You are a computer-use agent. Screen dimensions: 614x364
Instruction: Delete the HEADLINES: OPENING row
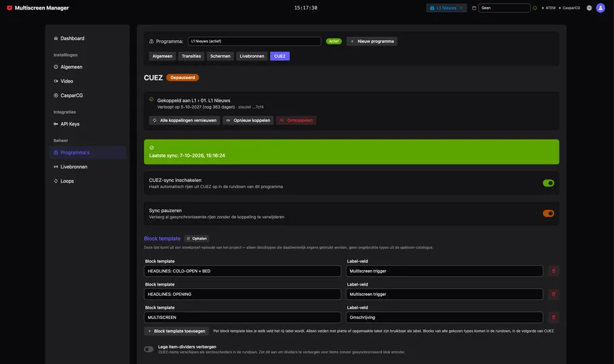pos(553,294)
